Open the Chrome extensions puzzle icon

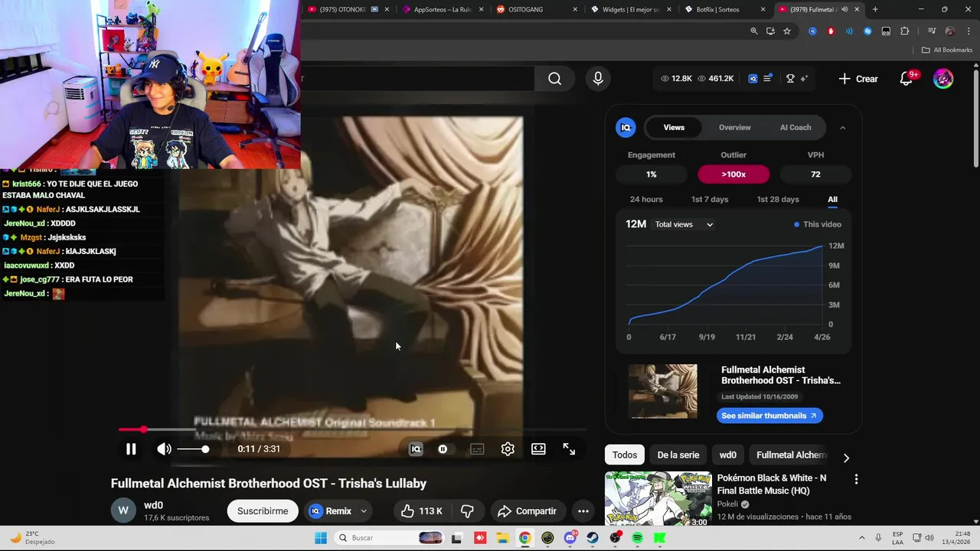(x=905, y=31)
